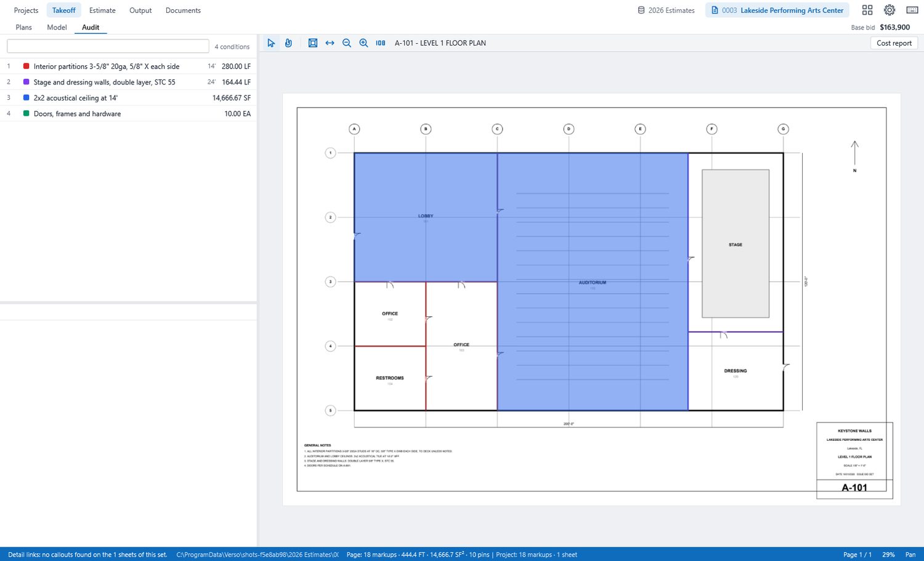
Task: Select Stage and dressing walls, double layer condition
Action: point(128,82)
